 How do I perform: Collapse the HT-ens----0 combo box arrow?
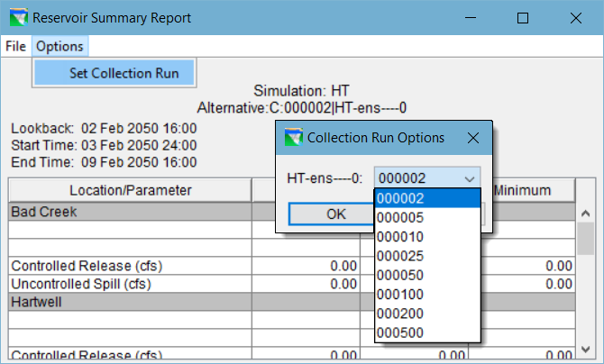click(468, 178)
